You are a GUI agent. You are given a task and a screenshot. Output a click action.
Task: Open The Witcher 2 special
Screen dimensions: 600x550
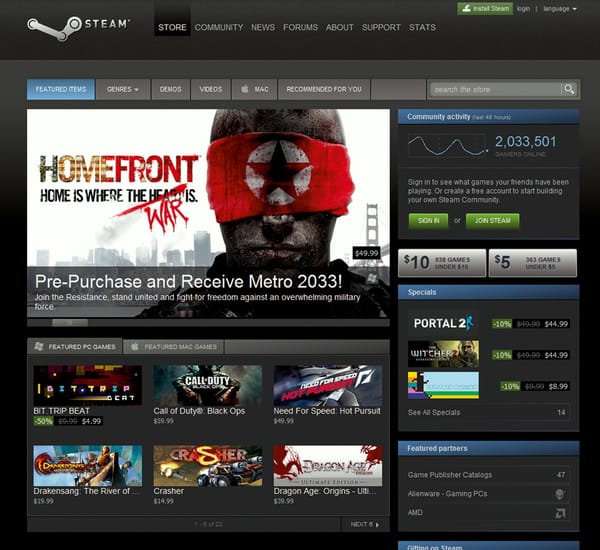coord(443,354)
